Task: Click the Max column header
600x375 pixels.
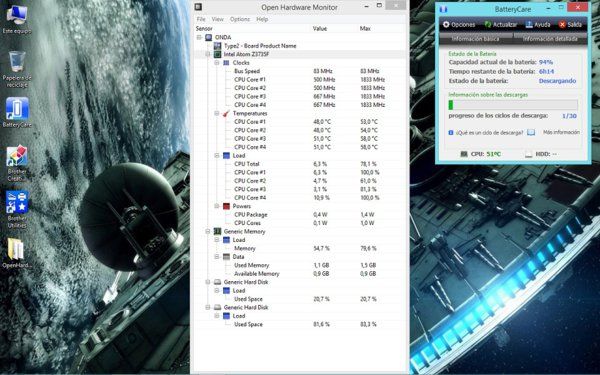Action: click(x=365, y=29)
